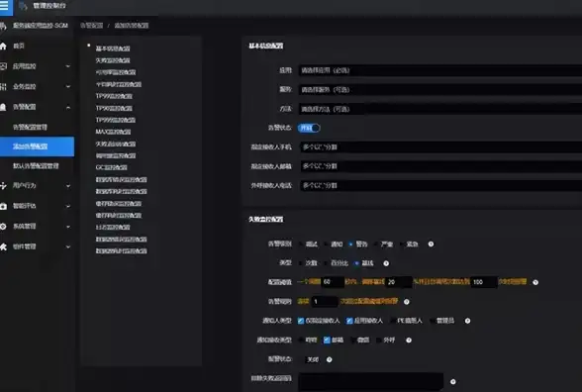Open help icon at the end of the threshold row

[x=535, y=282]
